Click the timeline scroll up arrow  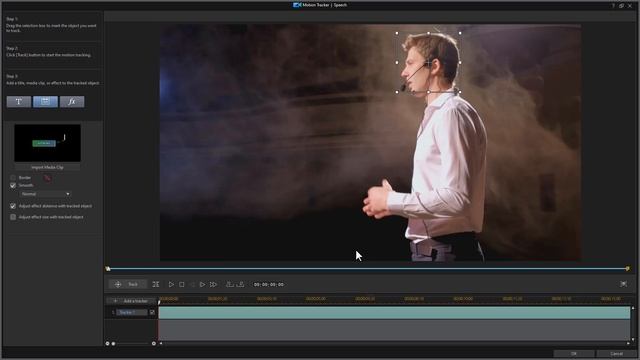(633, 309)
